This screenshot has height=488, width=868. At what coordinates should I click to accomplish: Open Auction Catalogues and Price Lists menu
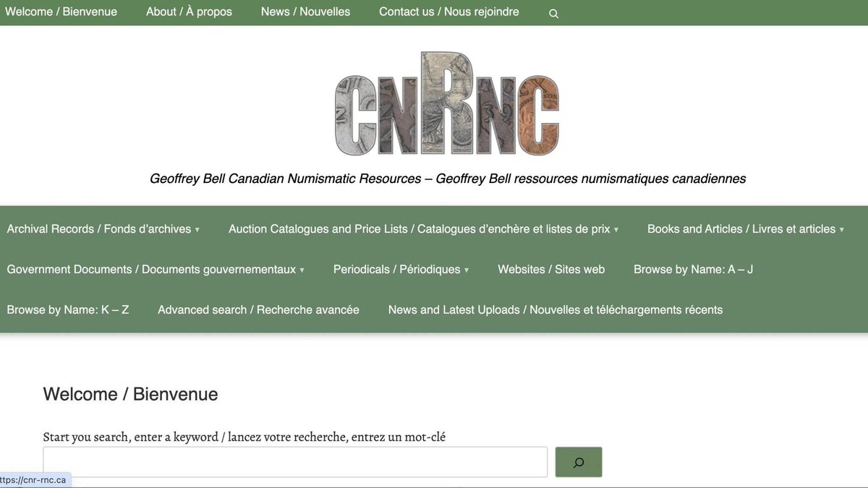click(x=420, y=228)
